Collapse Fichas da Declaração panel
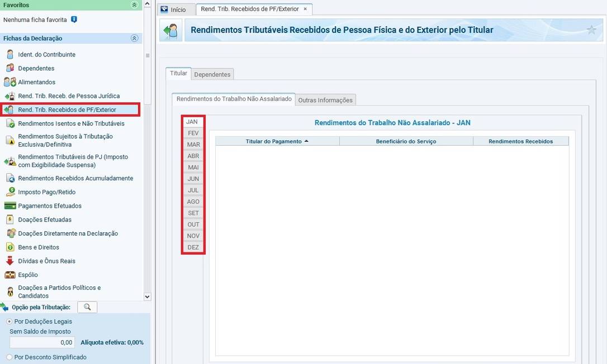This screenshot has height=364, width=607. click(134, 39)
